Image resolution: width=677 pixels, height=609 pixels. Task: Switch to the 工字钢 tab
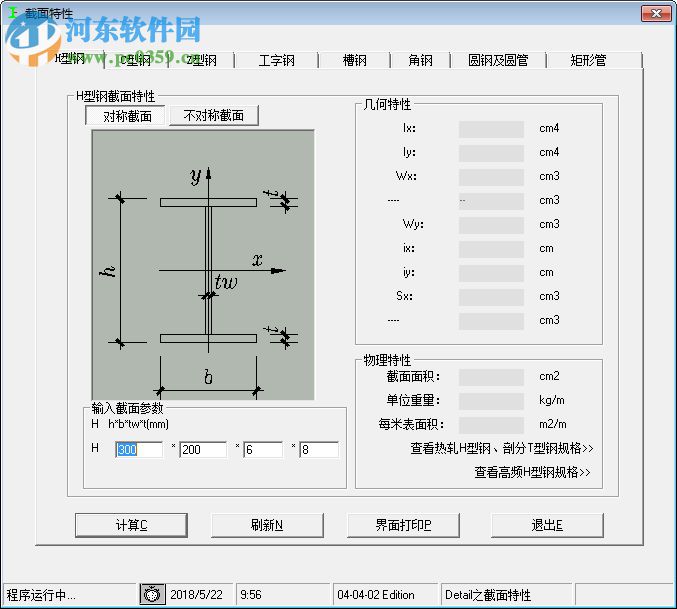[x=276, y=60]
